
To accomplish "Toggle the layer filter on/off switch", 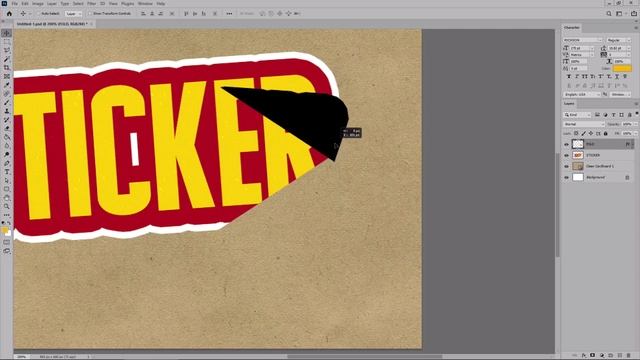I will point(636,114).
